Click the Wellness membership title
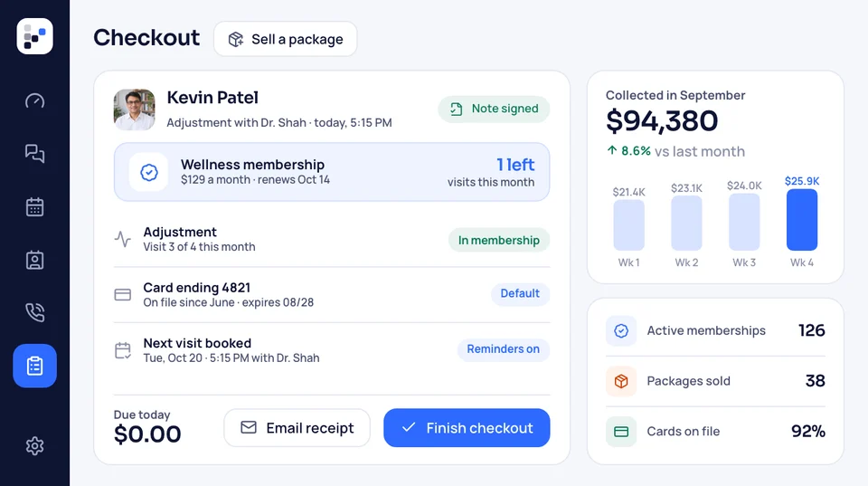The height and width of the screenshot is (486, 868). [x=252, y=165]
